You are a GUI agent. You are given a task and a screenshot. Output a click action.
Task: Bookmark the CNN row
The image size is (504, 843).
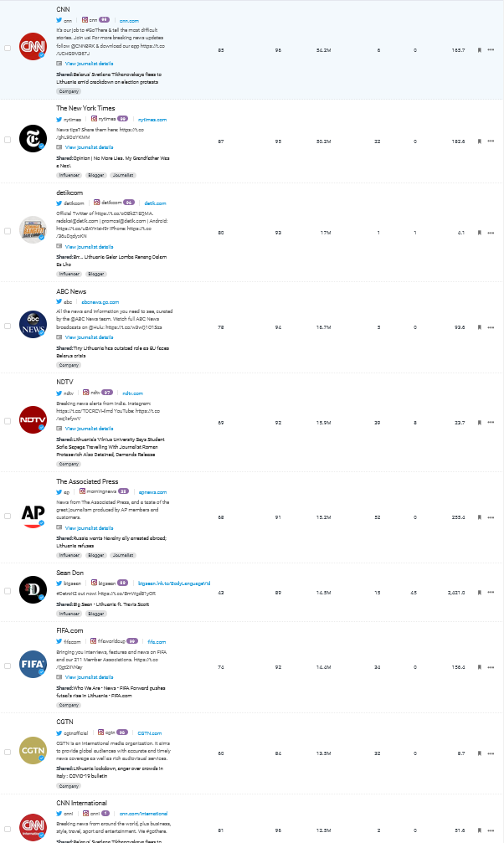479,50
